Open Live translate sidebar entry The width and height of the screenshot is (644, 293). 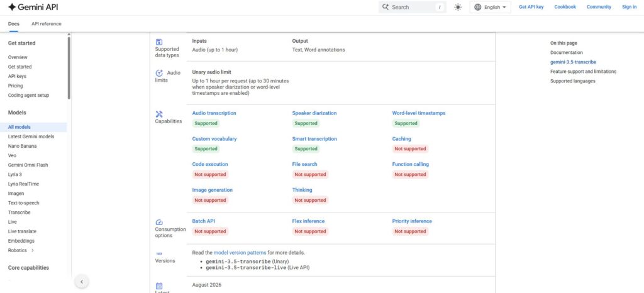coord(22,231)
